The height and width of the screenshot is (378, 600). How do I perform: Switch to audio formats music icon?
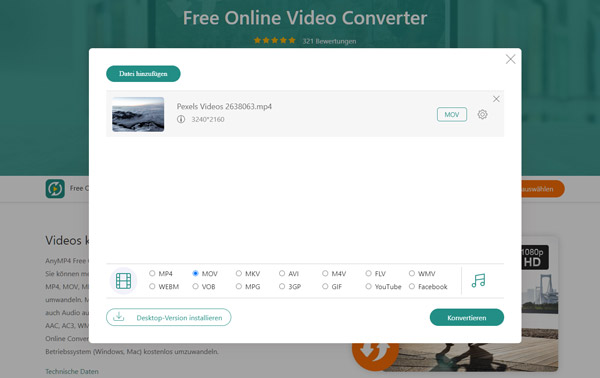(x=478, y=280)
